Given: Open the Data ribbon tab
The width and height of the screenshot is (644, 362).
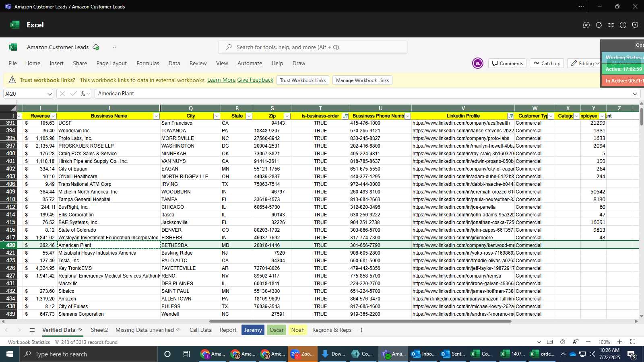Looking at the screenshot, I should click(x=174, y=63).
